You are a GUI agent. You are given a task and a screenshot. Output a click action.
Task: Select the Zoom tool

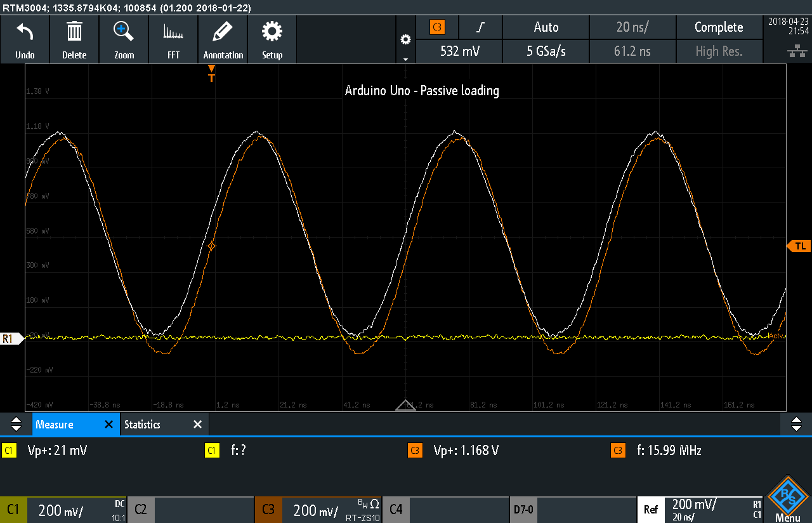[124, 39]
